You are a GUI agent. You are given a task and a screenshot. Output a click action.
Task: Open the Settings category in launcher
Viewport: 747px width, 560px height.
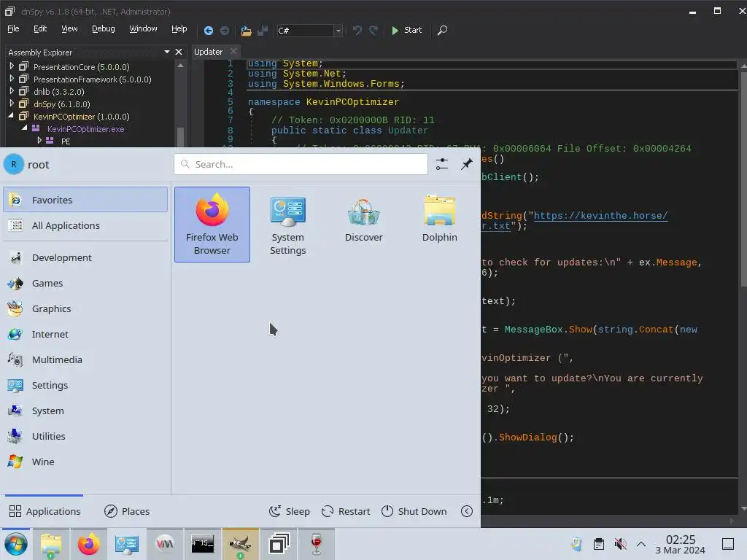pyautogui.click(x=85, y=385)
